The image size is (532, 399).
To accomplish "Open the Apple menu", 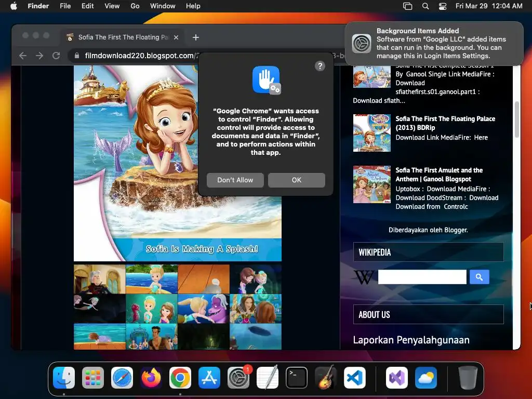I will [x=14, y=6].
